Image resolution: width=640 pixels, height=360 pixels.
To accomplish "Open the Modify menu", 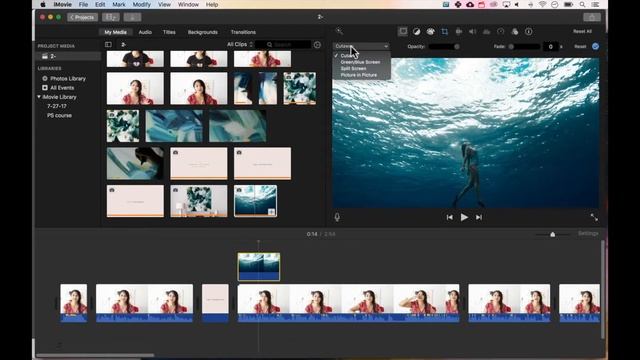I will (142, 4).
